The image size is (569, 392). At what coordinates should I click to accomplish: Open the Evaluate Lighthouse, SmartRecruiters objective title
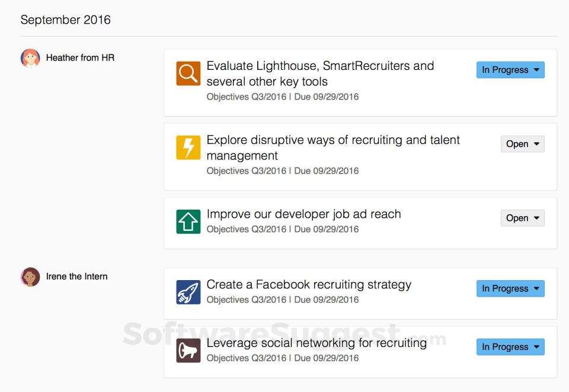pyautogui.click(x=320, y=73)
